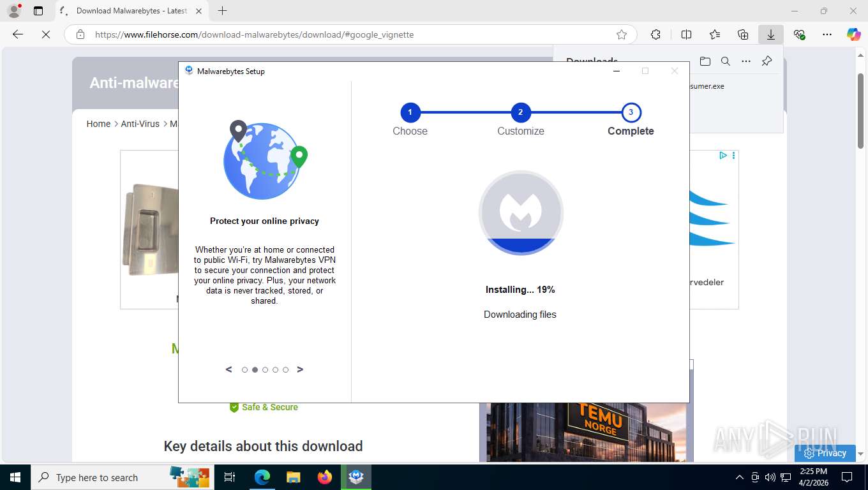Viewport: 868px width, 490px height.
Task: Click Malwarebytes Setup taskbar icon
Action: 357,477
